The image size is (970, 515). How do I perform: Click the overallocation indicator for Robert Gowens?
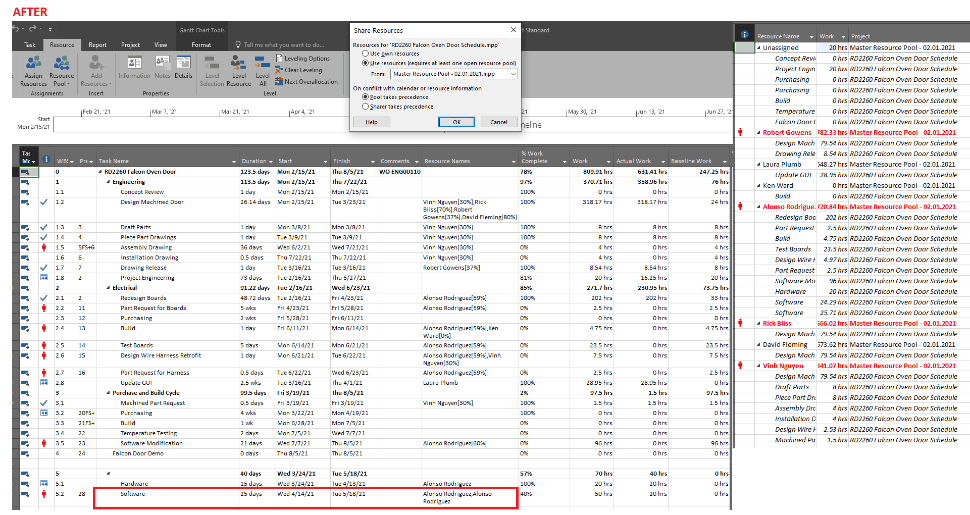pos(740,132)
